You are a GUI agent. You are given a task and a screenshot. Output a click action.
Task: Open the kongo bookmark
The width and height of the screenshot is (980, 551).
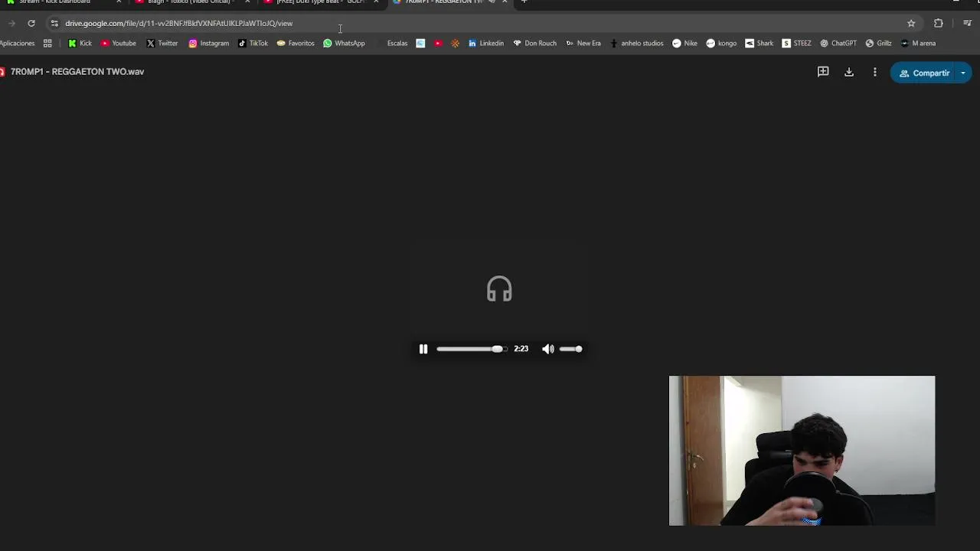721,43
